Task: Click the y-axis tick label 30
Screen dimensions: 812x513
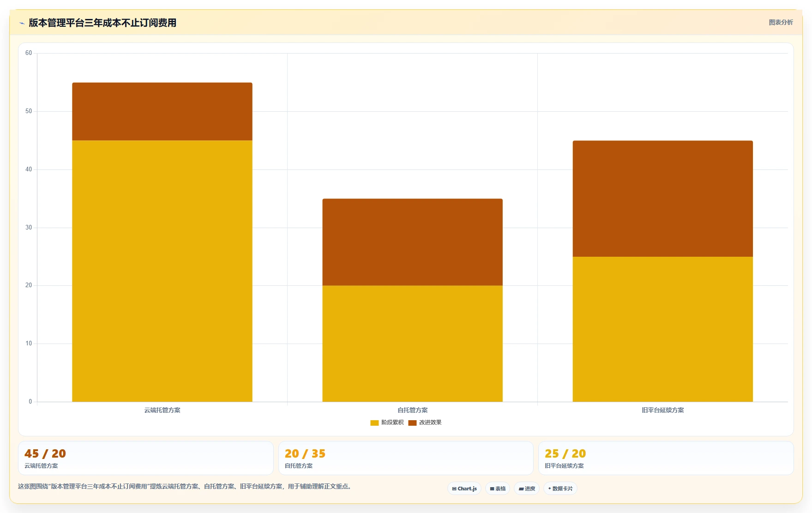Action: coord(29,228)
